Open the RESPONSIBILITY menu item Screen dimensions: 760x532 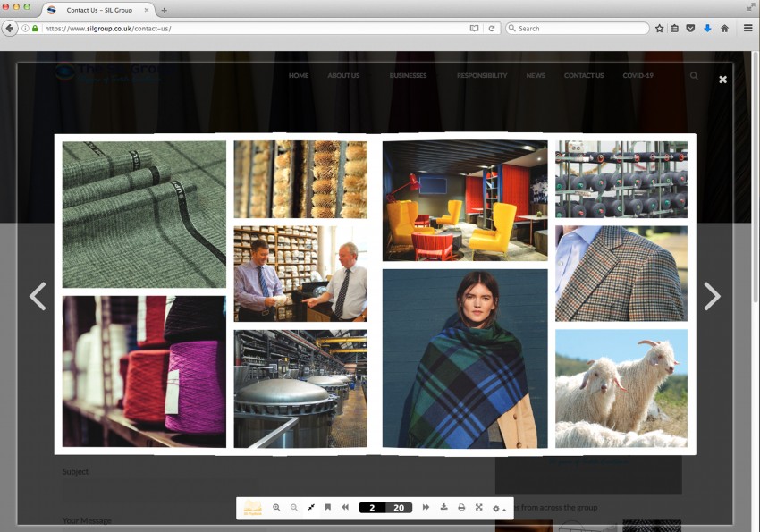pyautogui.click(x=482, y=76)
